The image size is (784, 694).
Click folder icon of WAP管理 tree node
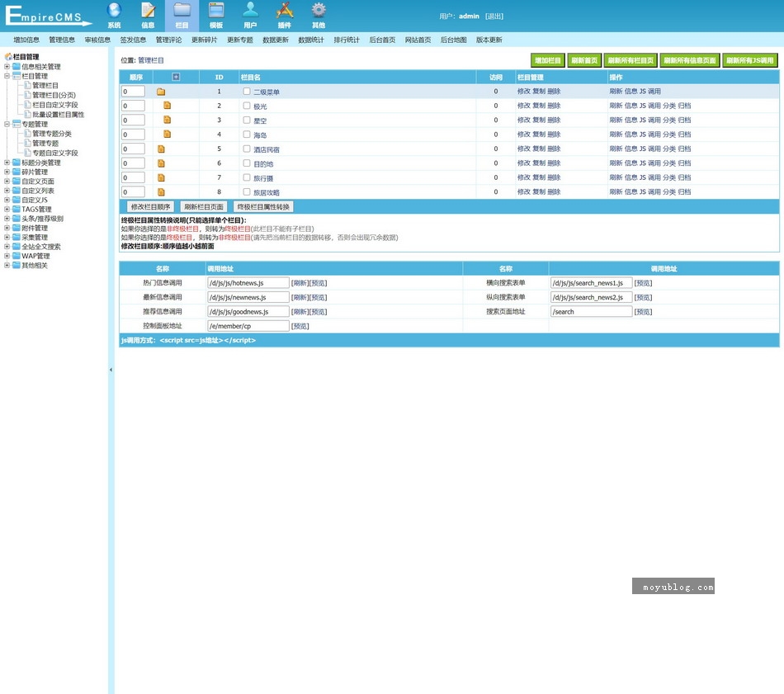click(17, 256)
